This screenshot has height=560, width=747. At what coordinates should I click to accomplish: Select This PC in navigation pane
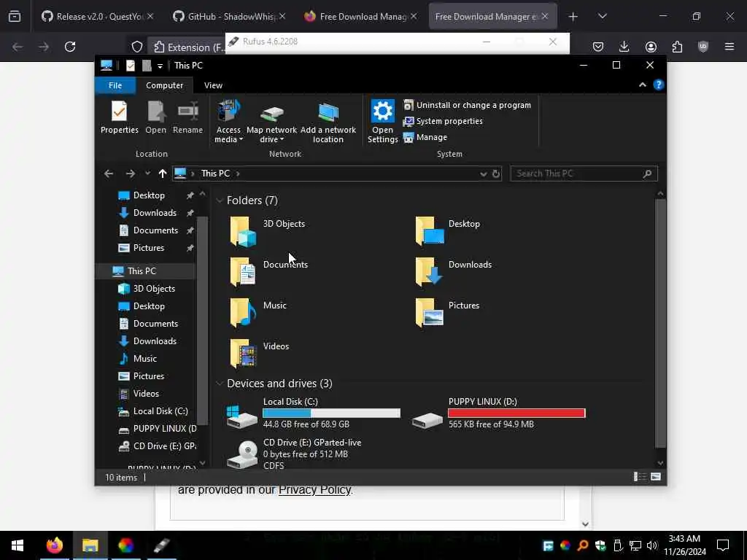[x=142, y=271]
